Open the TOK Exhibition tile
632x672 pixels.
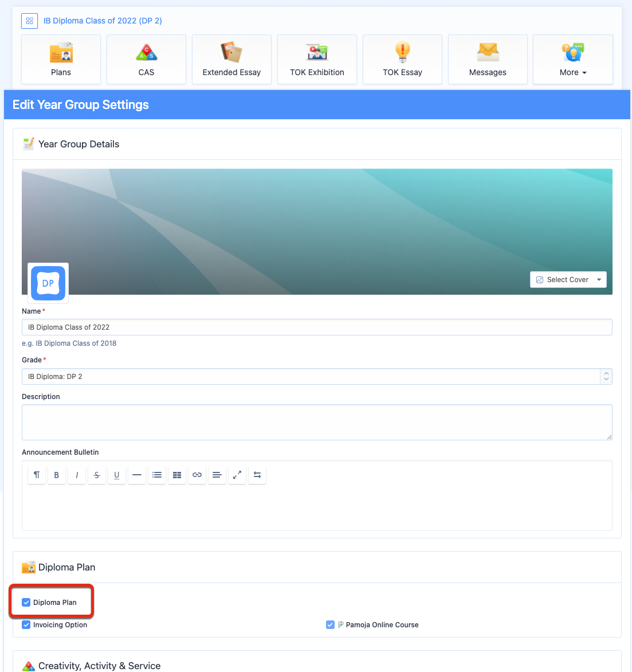point(317,60)
